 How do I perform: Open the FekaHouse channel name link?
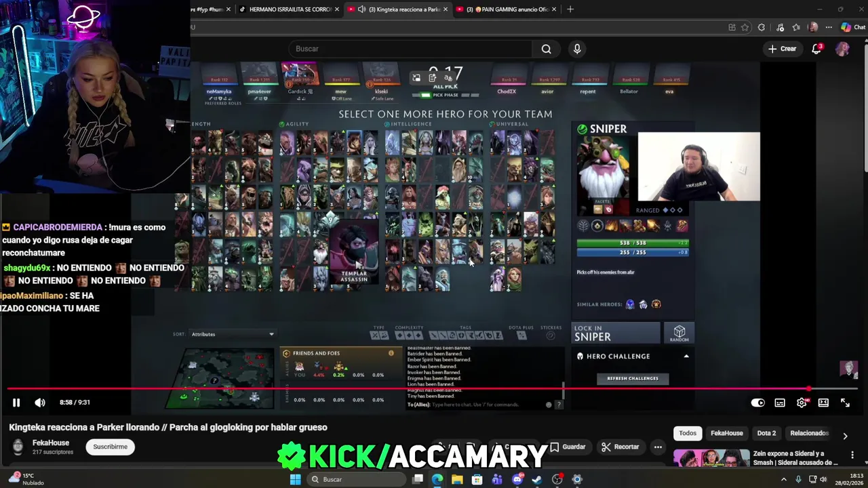pyautogui.click(x=51, y=443)
